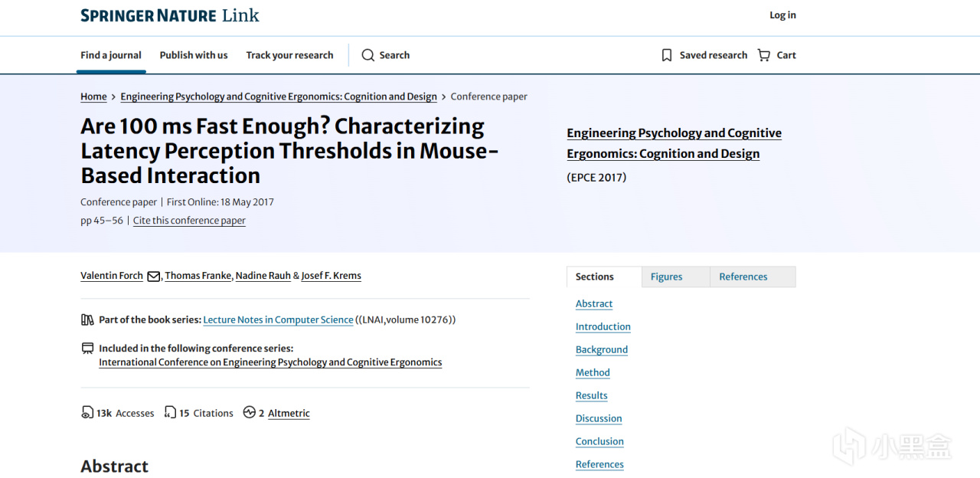Viewport: 980px width, 478px height.
Task: Click the Saved research bookmark icon
Action: coord(667,55)
